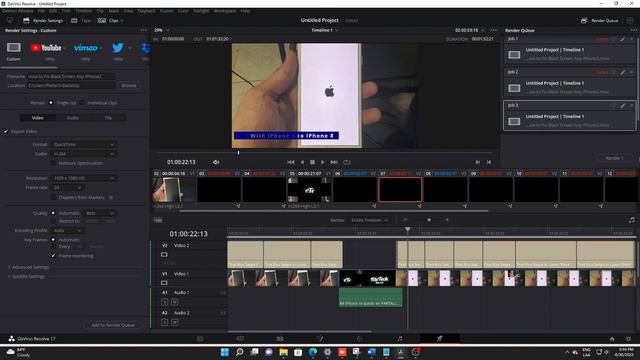
Task: Choose the Twitter render preset
Action: click(118, 48)
